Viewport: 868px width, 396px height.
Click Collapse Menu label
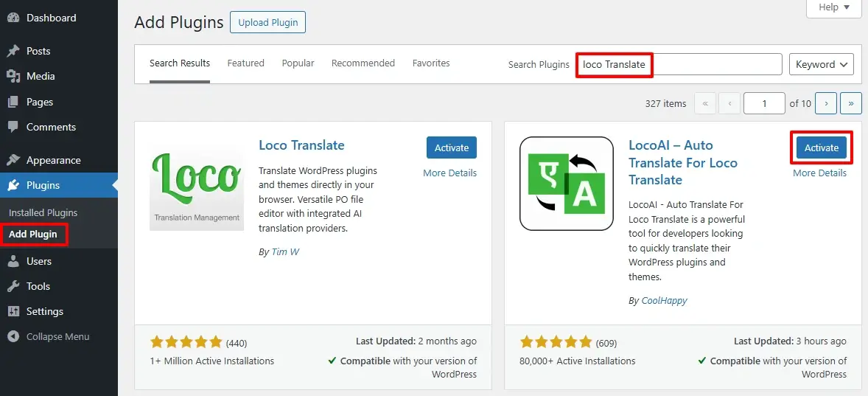[57, 337]
